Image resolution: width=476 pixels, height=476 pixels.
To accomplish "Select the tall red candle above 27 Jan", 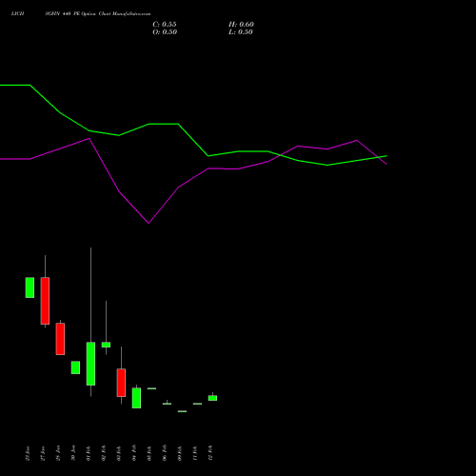I will (x=45, y=301).
